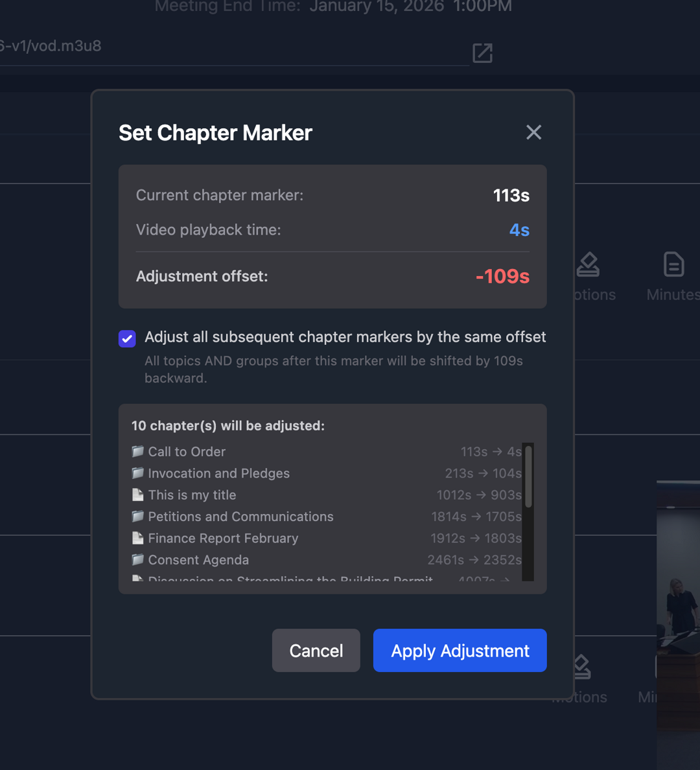
Task: Click the Cancel button
Action: (316, 650)
